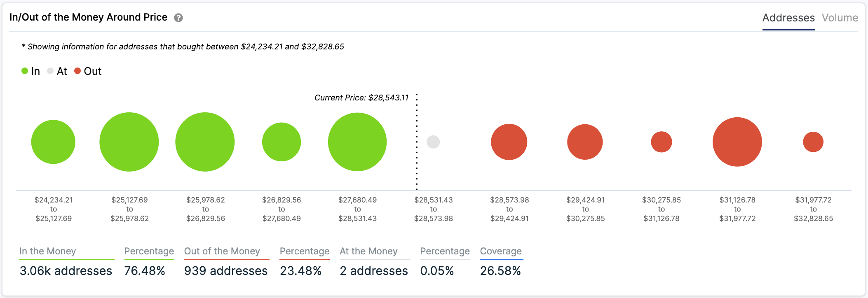Click the red bubble for $29,424.91 range
Image resolution: width=868 pixels, height=298 pixels.
(585, 142)
